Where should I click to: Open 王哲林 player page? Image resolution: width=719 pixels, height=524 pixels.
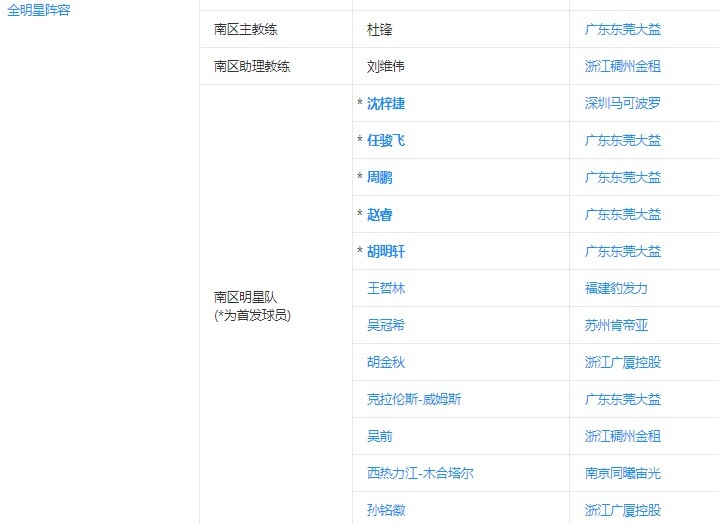click(386, 288)
